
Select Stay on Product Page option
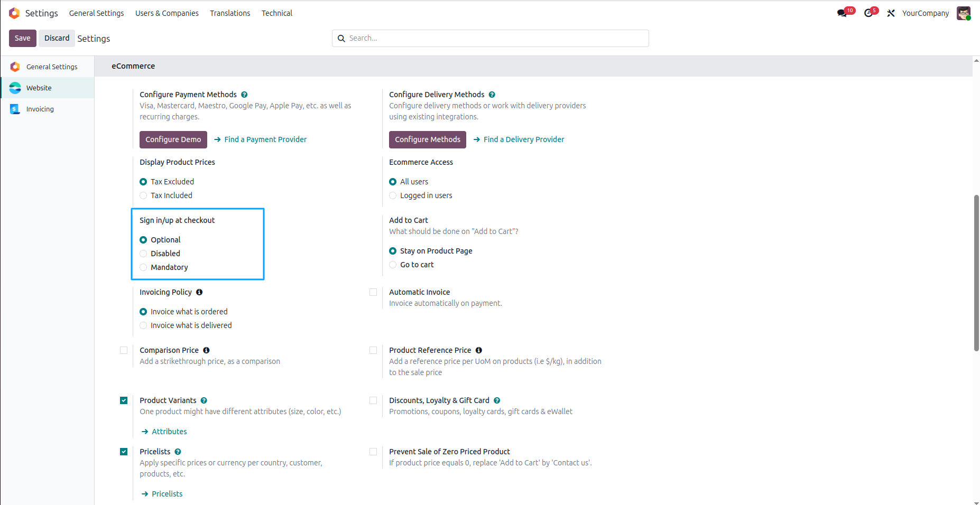[393, 251]
